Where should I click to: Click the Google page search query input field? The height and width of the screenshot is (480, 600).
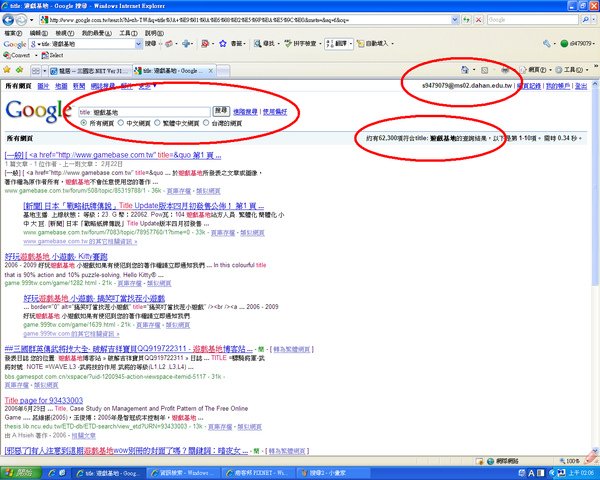click(x=144, y=112)
